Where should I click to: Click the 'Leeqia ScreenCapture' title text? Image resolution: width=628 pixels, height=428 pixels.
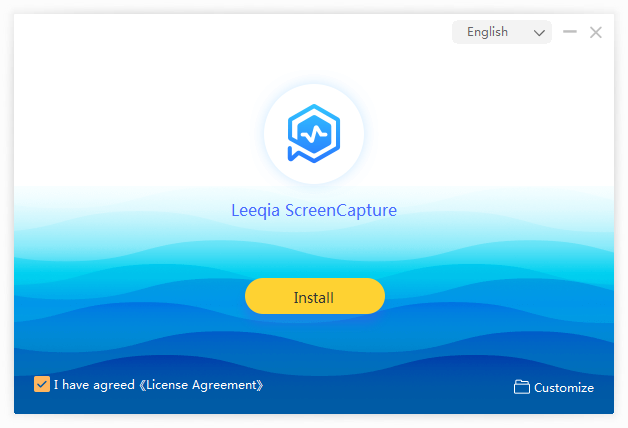tap(314, 211)
